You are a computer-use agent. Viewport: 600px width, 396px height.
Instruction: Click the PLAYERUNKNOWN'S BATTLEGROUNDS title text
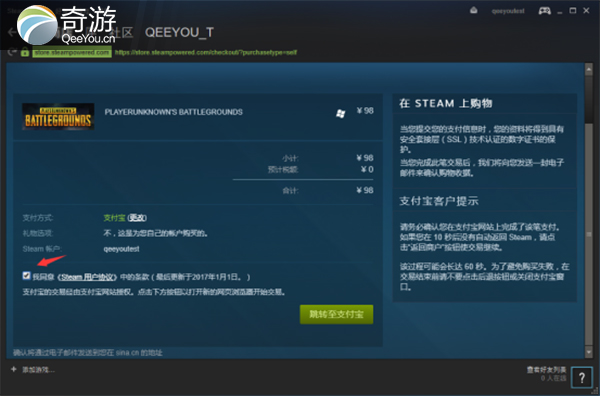pos(173,112)
